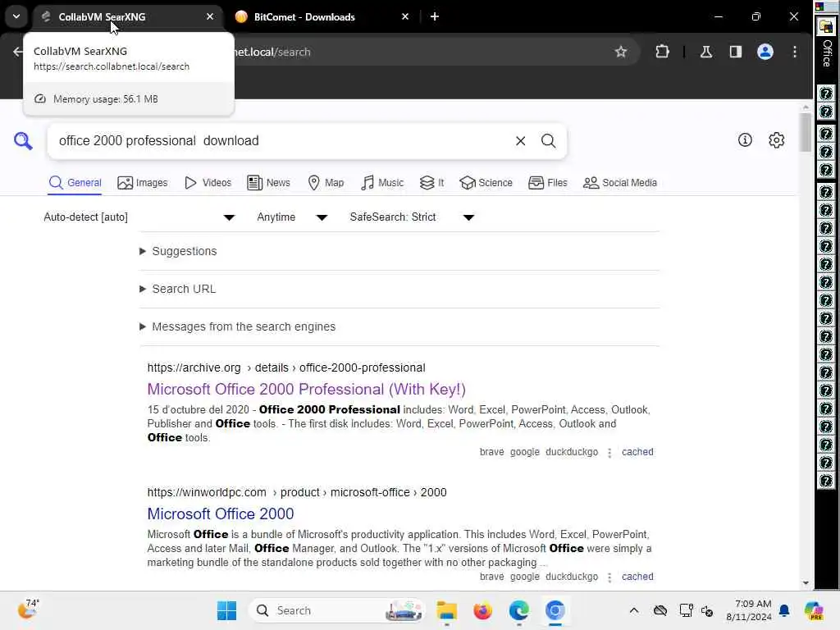Submit search with magnifier button
Viewport: 840px width, 630px height.
click(548, 141)
